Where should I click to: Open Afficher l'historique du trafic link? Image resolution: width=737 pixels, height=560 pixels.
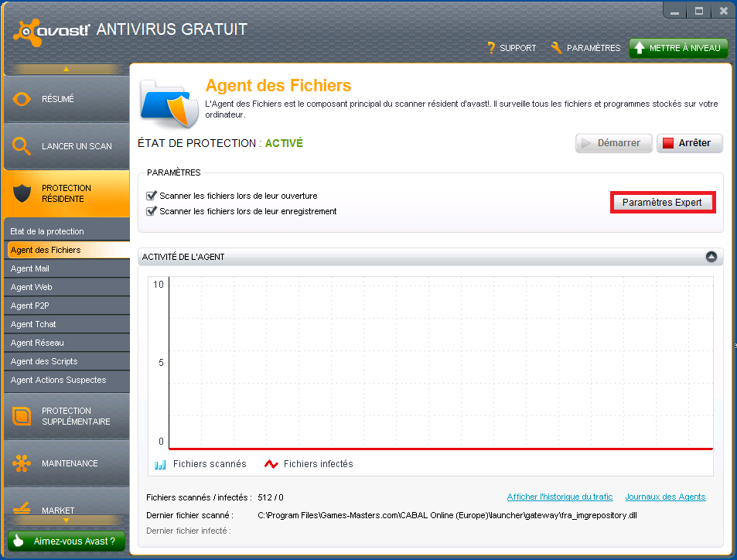(560, 497)
